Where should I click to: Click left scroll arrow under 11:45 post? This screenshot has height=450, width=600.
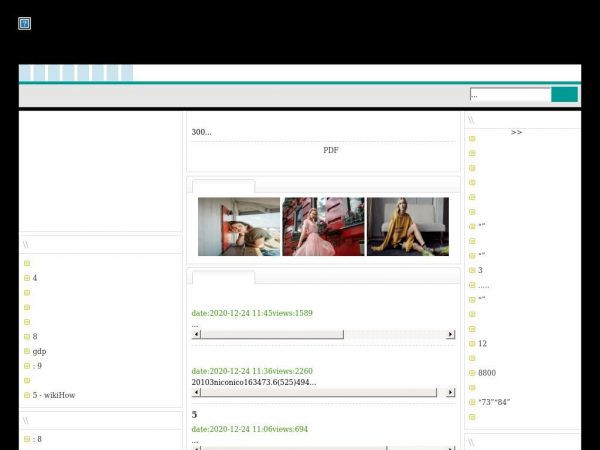coord(196,334)
